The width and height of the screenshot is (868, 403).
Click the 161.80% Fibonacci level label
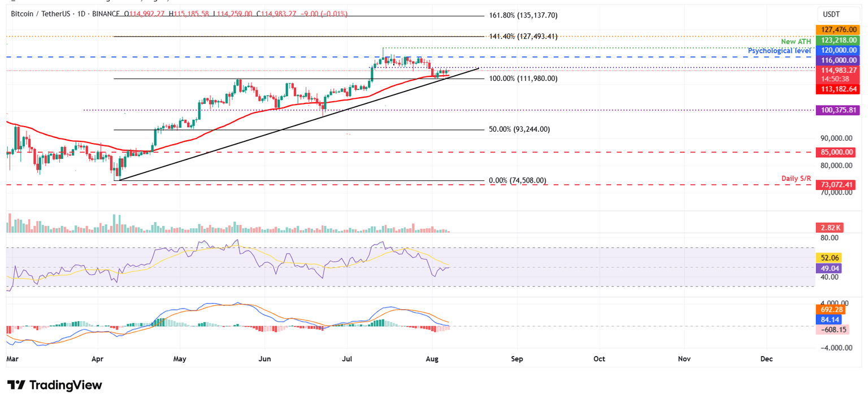[x=523, y=15]
